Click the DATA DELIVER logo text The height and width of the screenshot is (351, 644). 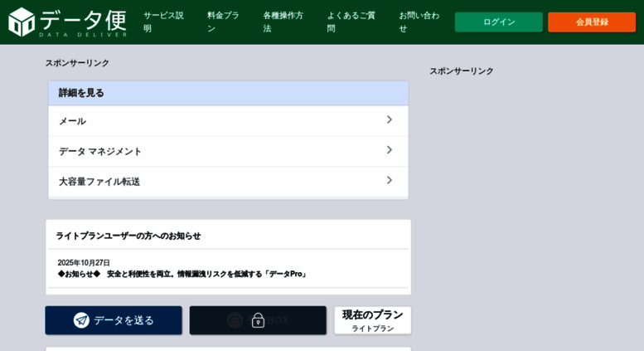point(84,35)
